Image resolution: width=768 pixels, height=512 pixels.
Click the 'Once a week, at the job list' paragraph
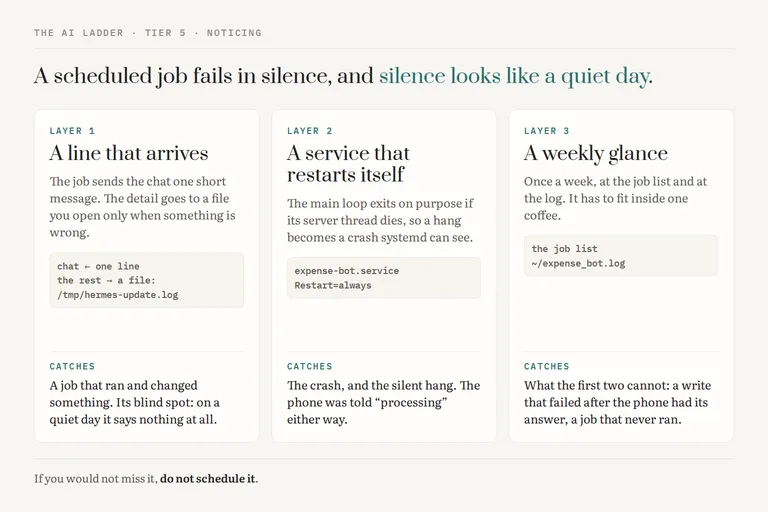[x=616, y=198]
